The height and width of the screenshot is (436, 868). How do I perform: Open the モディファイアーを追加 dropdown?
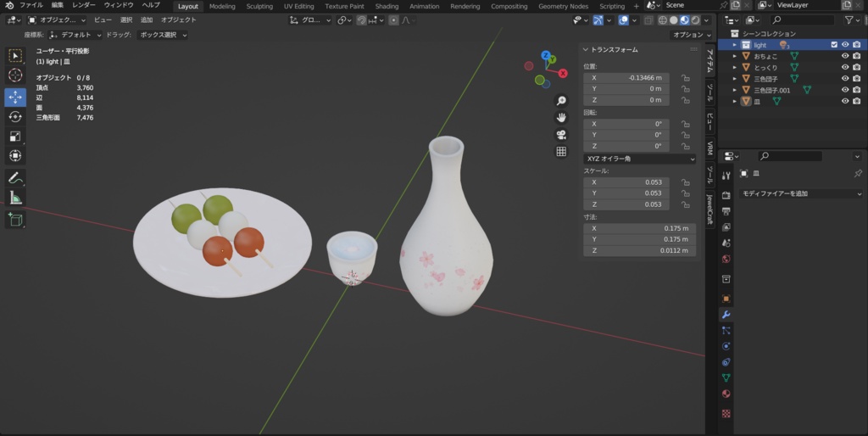(x=801, y=193)
